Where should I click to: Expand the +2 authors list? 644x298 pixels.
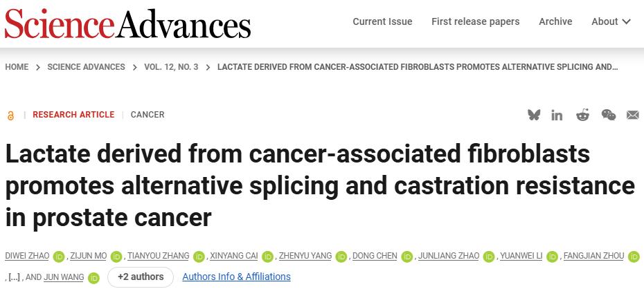coord(141,277)
